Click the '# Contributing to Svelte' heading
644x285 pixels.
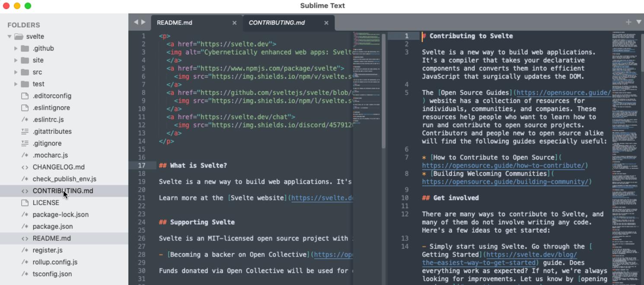tap(468, 36)
